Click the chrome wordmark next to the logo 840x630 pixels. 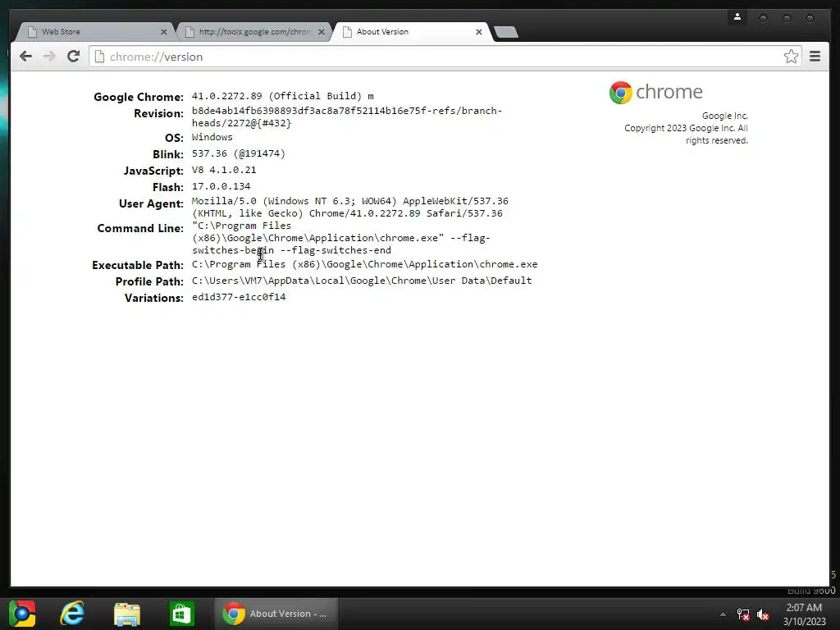coord(669,92)
